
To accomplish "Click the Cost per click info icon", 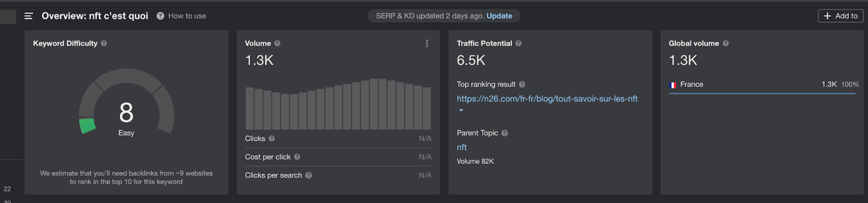I will coord(297,157).
